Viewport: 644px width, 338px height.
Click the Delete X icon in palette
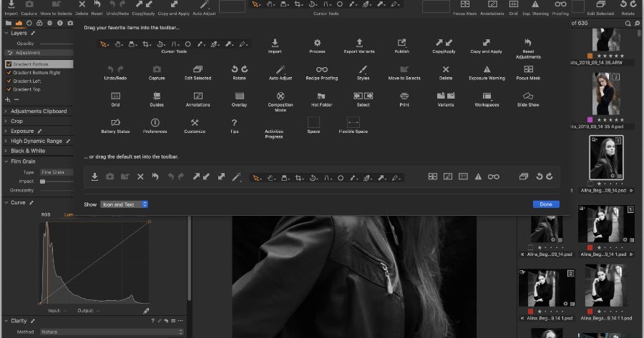[446, 69]
